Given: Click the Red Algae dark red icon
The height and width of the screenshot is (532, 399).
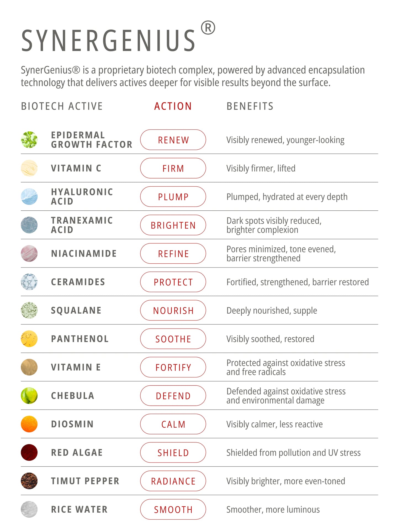Looking at the screenshot, I should [29, 452].
